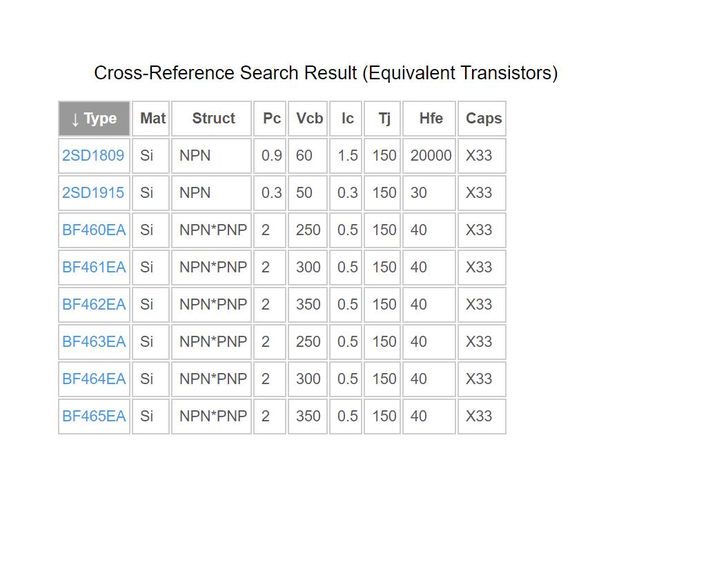
Task: Select the 20000 Hfe cell for 2SD1809
Action: 429,155
